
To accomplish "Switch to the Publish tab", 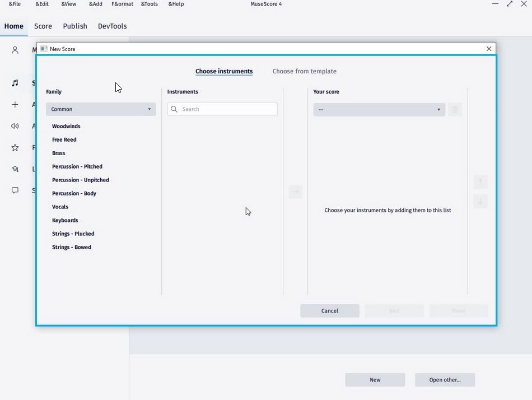I will point(74,26).
